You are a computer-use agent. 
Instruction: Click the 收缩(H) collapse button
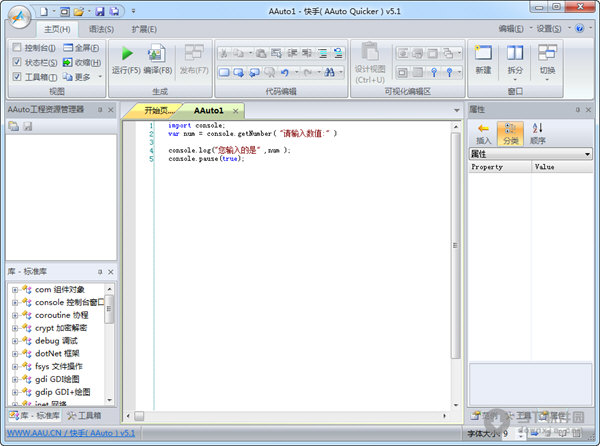82,62
